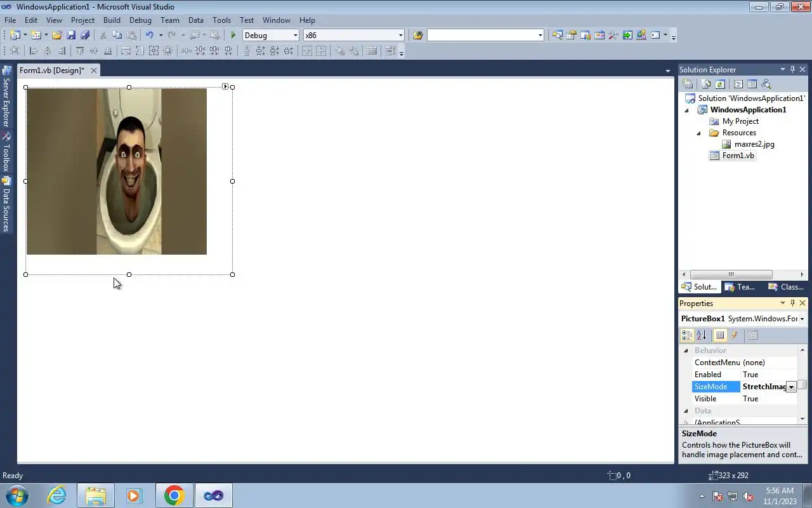812x508 pixels.
Task: Open the File menu
Action: tap(10, 20)
